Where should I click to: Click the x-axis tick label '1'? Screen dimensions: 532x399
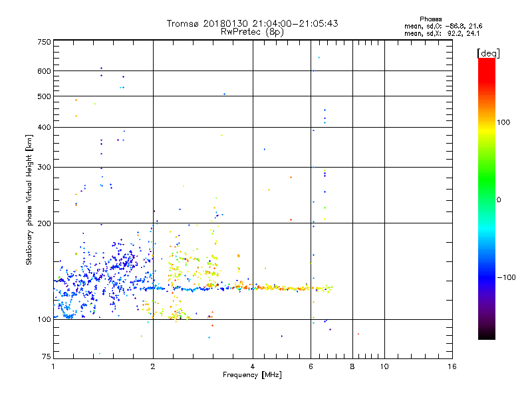53,366
